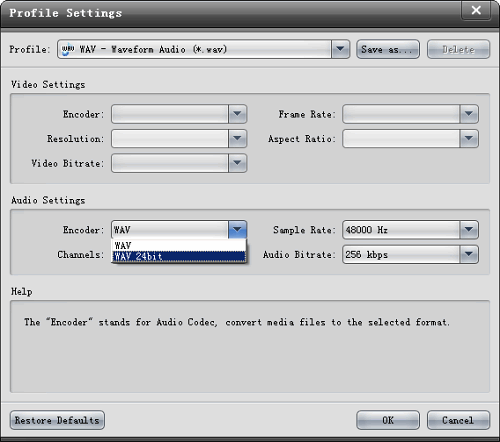Close the Profile Settings dialog
This screenshot has width=500, height=442.
click(476, 10)
